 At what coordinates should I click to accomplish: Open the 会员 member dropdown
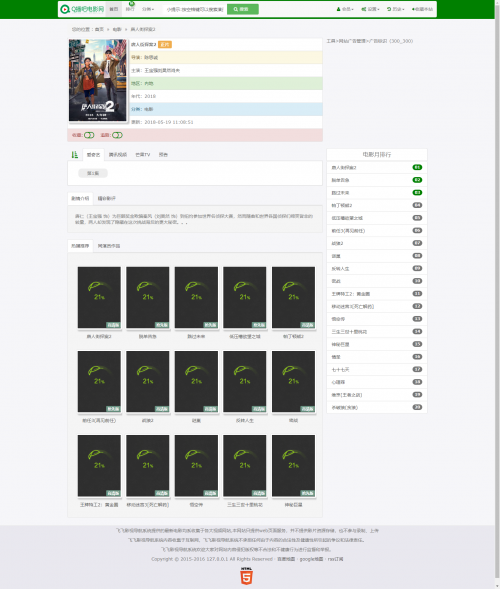345,9
